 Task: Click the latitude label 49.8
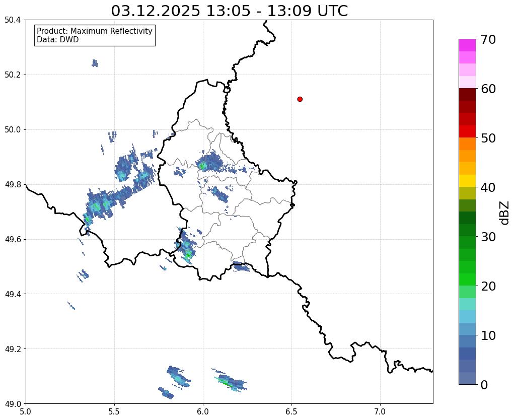pos(13,185)
